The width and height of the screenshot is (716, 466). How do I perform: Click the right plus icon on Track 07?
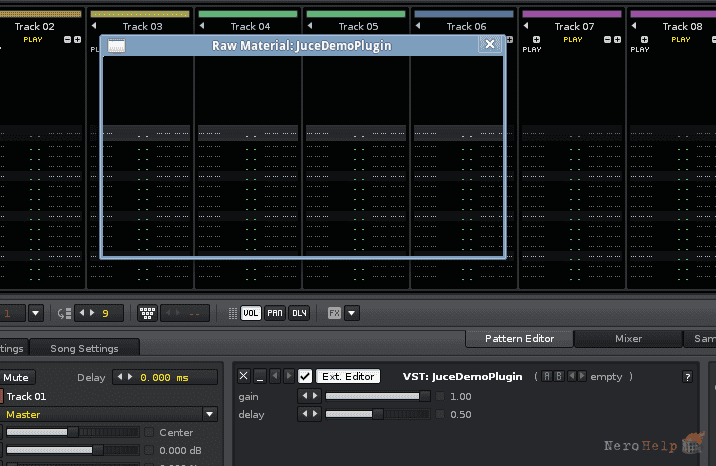[617, 40]
